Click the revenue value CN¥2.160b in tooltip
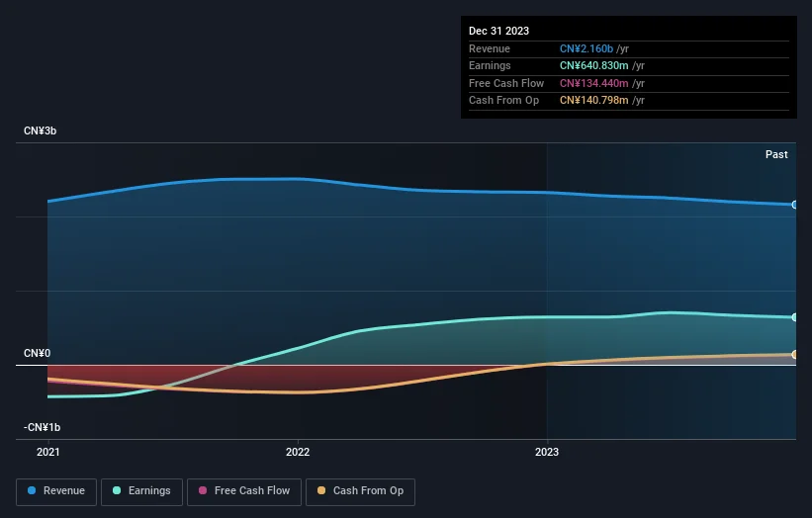 click(x=586, y=49)
